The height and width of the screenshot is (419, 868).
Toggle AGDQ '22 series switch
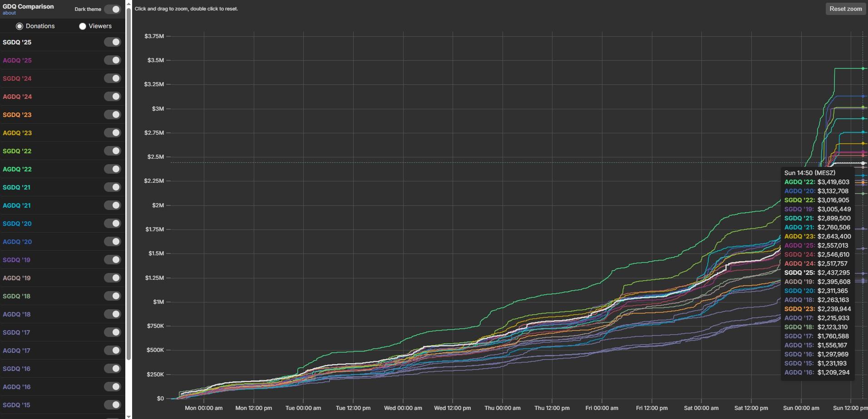112,169
